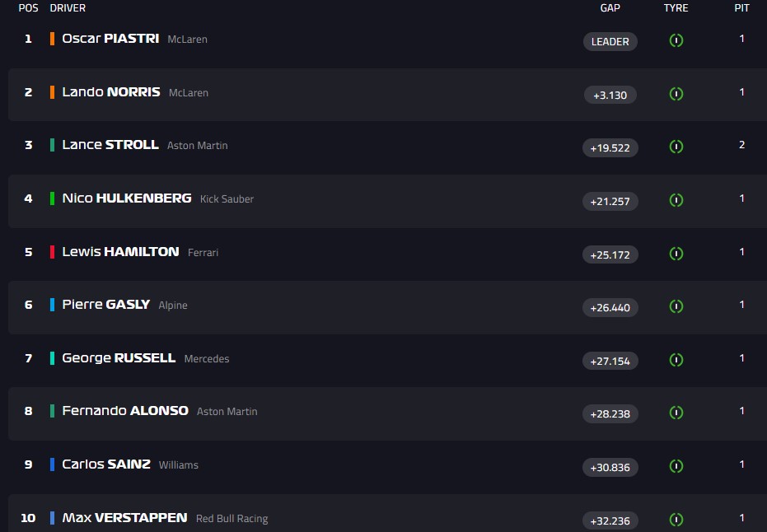Click Fernando Alonso's tyre compound icon

pyautogui.click(x=676, y=413)
